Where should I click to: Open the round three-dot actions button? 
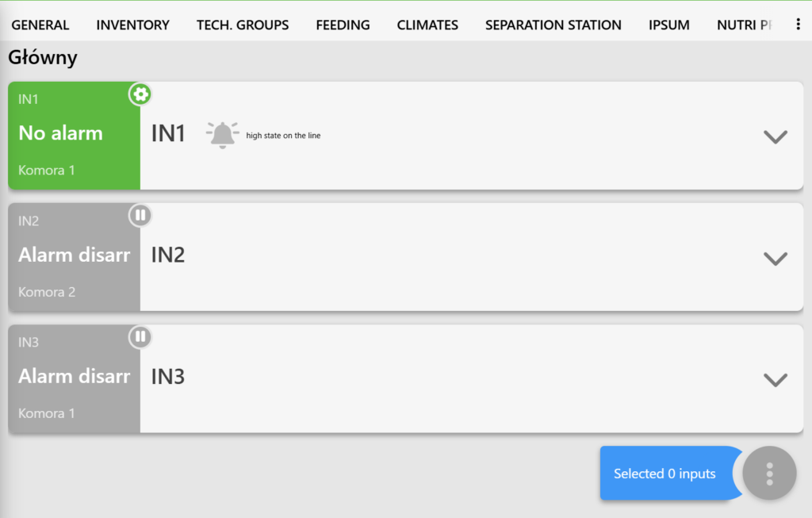click(x=769, y=473)
